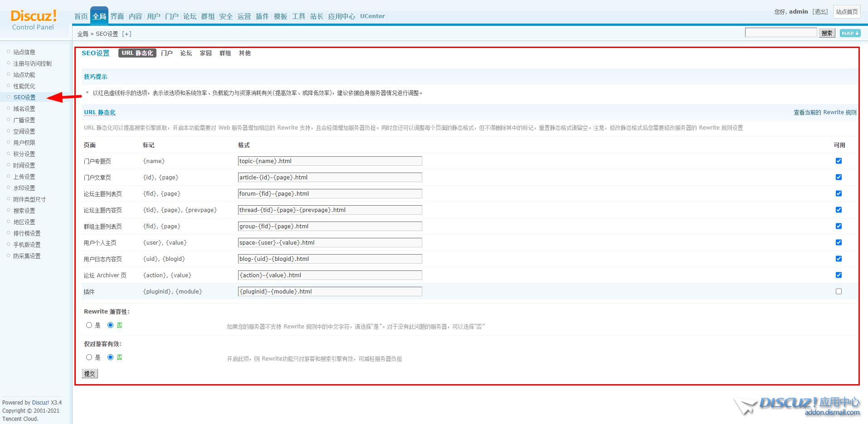Toggle the 论坛 Archiver 页 checkbox
The width and height of the screenshot is (868, 424).
coord(839,275)
